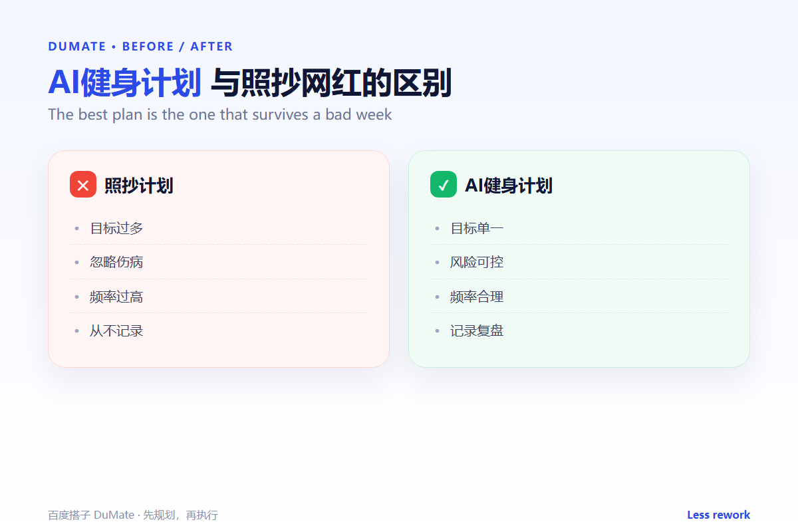Screen dimensions: 798x532
Task: Click the bullet item 记录复盘
Action: coord(477,331)
